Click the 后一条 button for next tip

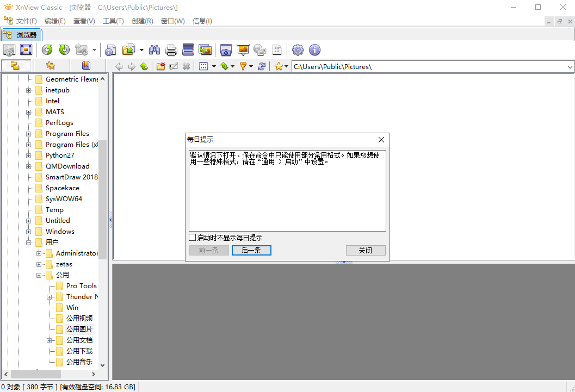click(x=251, y=250)
